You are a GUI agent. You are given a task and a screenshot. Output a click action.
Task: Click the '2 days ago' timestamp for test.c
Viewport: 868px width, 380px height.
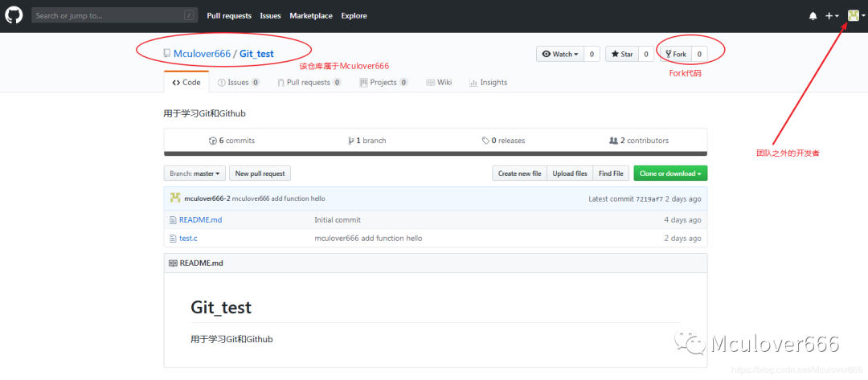tap(682, 238)
